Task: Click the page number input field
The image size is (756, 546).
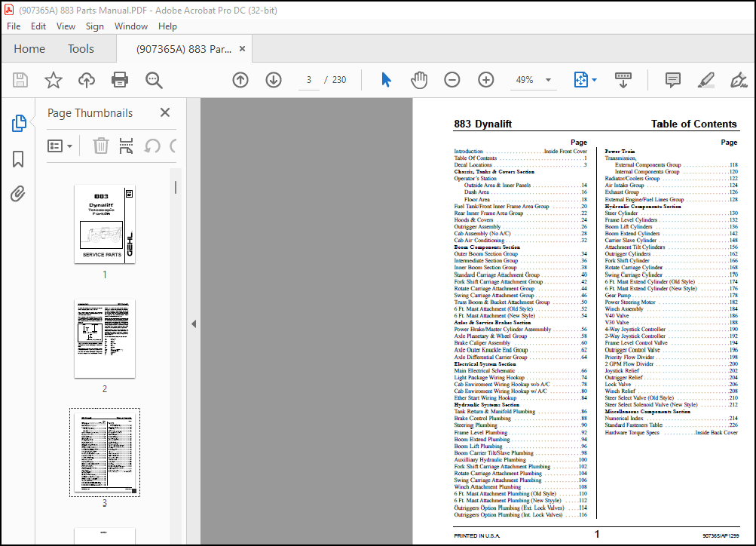Action: point(308,80)
